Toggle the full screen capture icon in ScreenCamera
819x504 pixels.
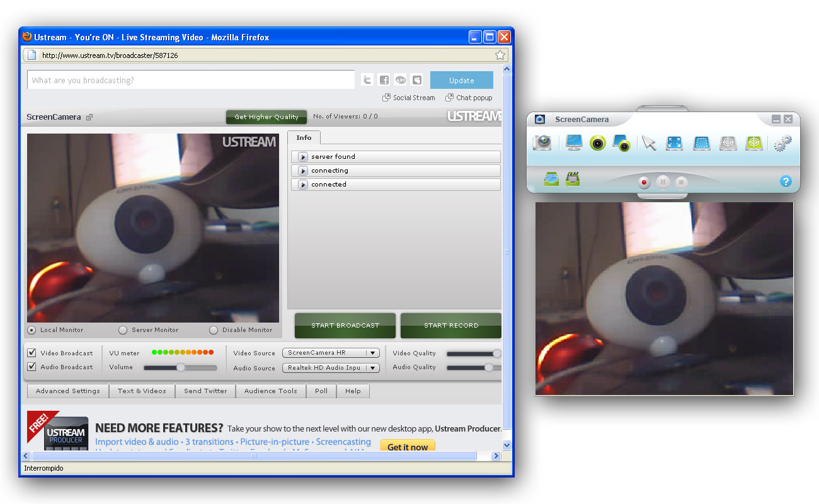coord(674,143)
